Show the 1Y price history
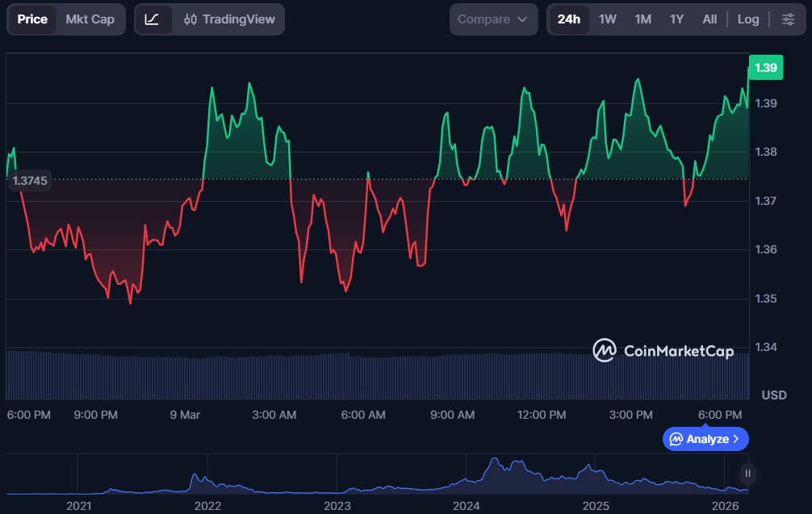 click(x=676, y=19)
